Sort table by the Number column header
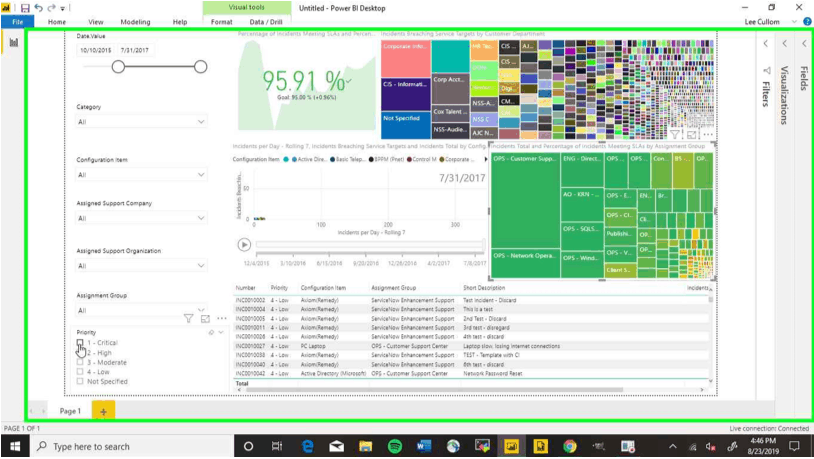814x459 pixels. tap(246, 288)
